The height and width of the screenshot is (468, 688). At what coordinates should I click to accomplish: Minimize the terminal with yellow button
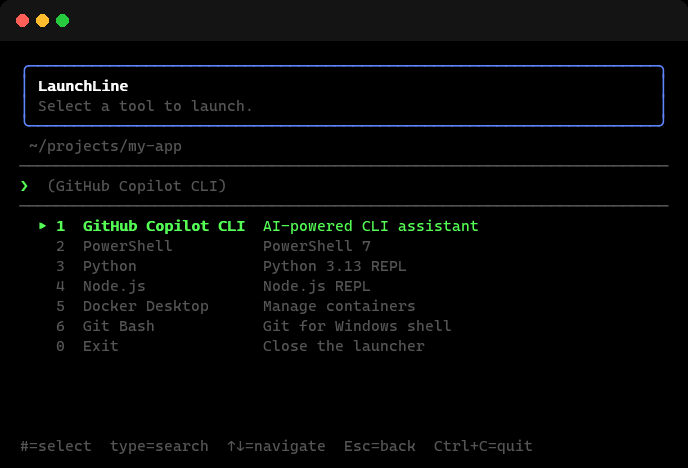coord(43,21)
